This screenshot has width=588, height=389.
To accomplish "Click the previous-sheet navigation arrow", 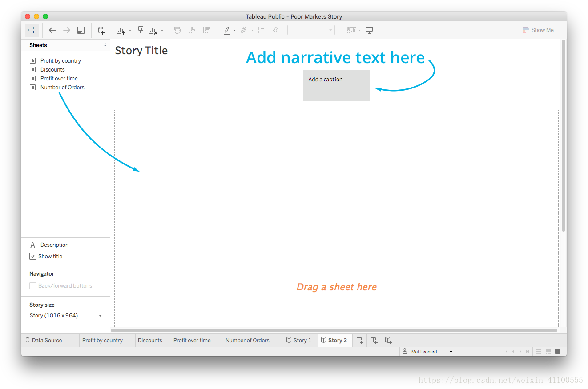I will pos(513,352).
